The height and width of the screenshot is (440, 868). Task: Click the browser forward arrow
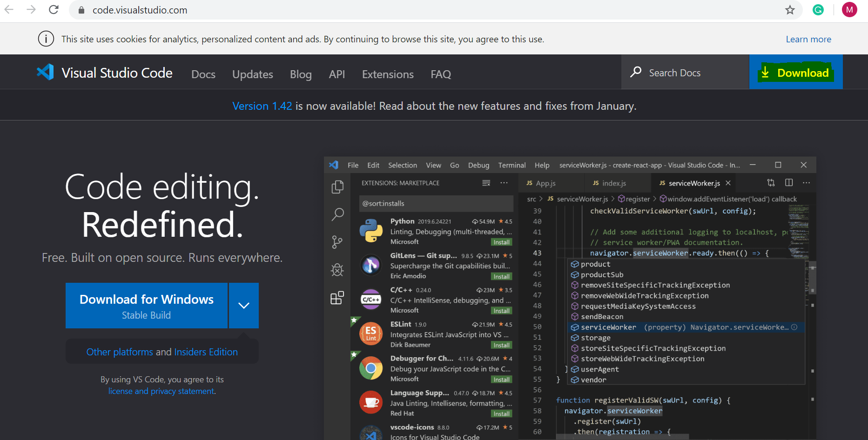click(x=31, y=10)
